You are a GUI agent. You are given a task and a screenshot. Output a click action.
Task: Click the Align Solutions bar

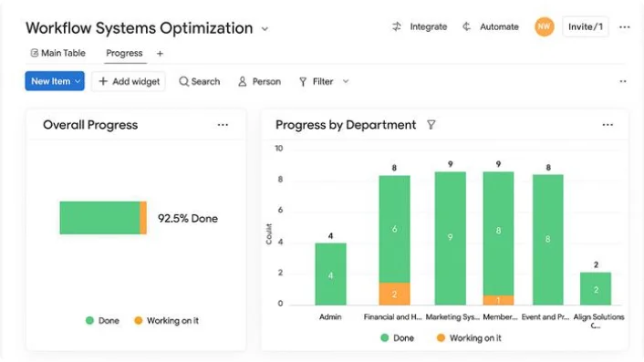click(x=596, y=288)
